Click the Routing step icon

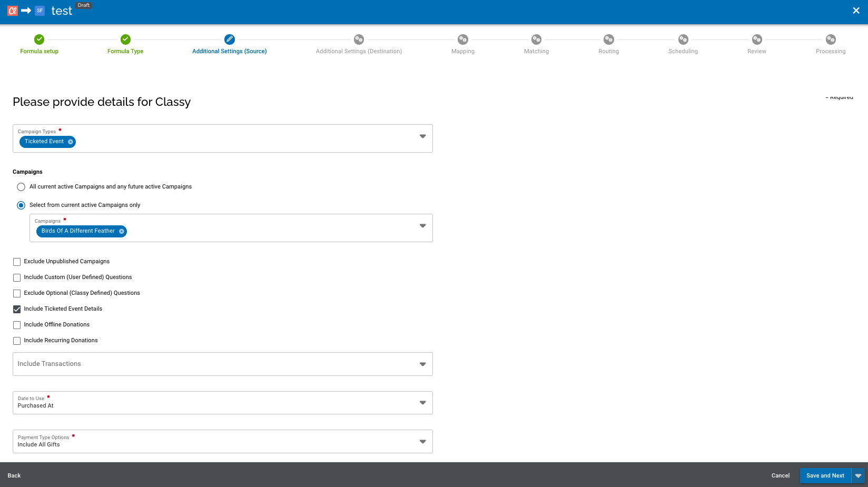pyautogui.click(x=608, y=39)
